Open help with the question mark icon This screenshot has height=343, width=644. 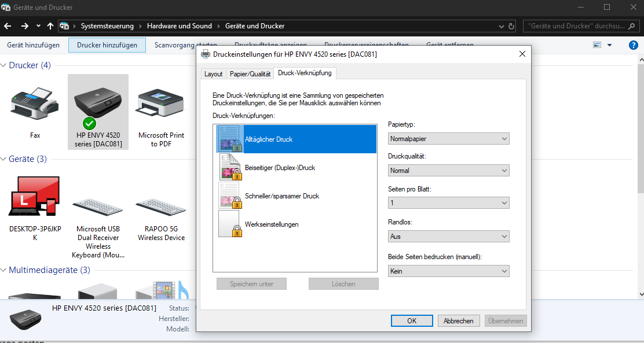click(x=634, y=45)
